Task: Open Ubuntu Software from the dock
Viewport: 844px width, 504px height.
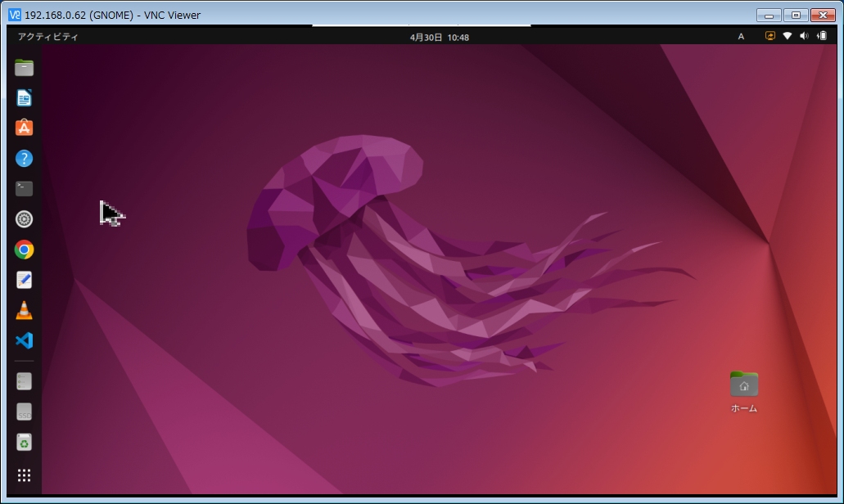Action: click(x=25, y=128)
